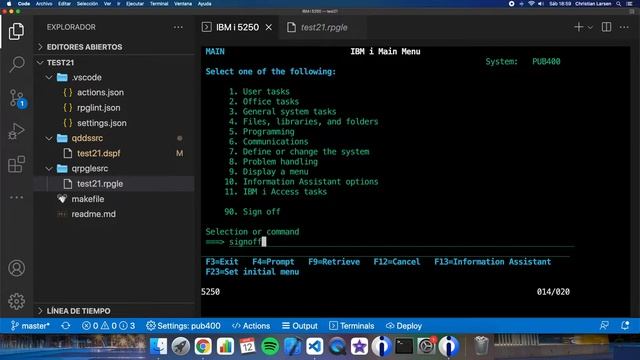
Task: Open the Ayuda menu
Action: click(x=204, y=4)
